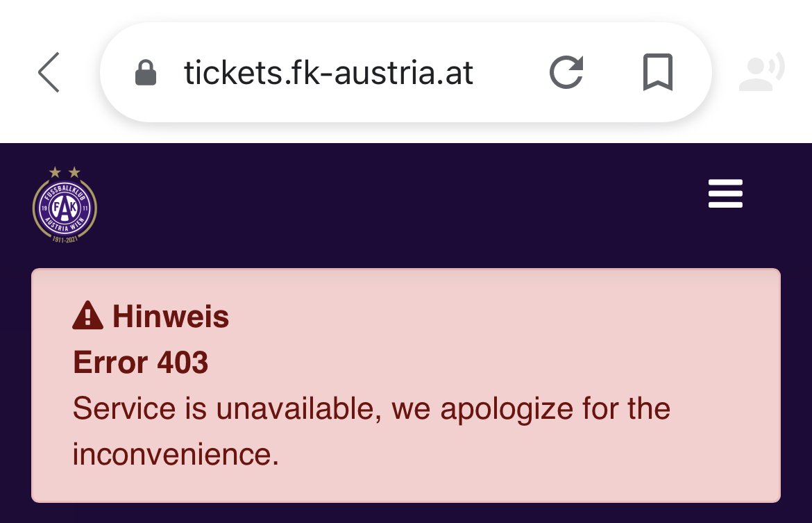Click the word 'inconvenience.' in the alert
This screenshot has height=523, width=812.
point(176,454)
